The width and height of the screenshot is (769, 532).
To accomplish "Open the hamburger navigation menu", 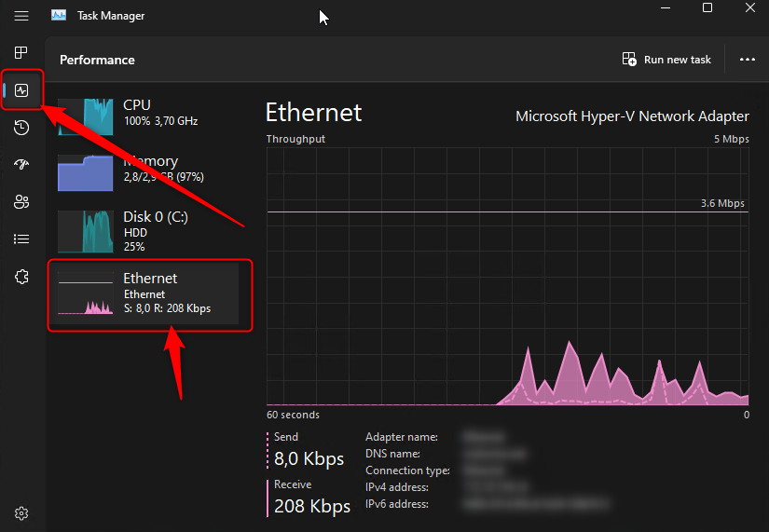I will coord(21,16).
